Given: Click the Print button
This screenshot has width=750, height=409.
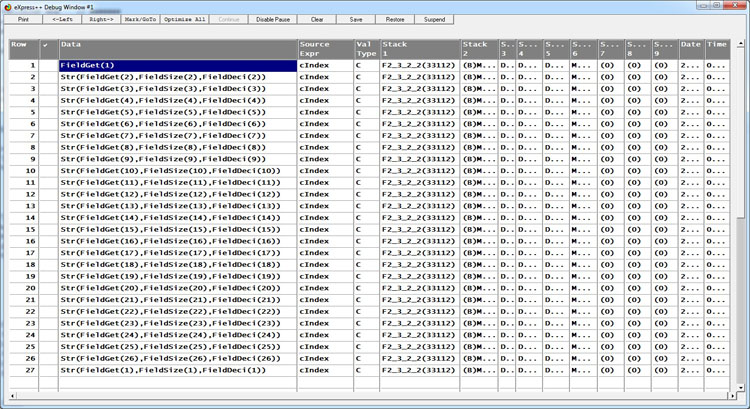Looking at the screenshot, I should click(22, 19).
